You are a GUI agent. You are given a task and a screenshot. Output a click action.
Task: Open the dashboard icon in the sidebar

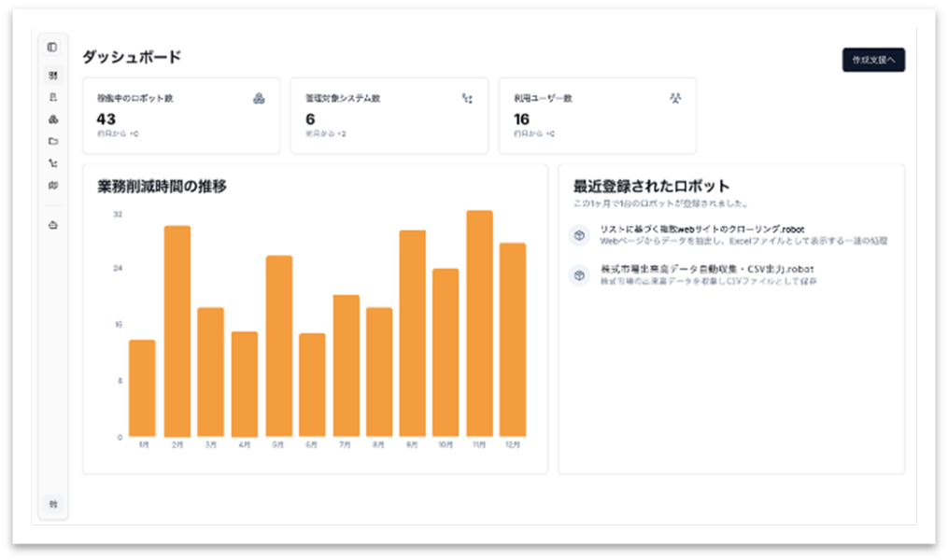(52, 75)
